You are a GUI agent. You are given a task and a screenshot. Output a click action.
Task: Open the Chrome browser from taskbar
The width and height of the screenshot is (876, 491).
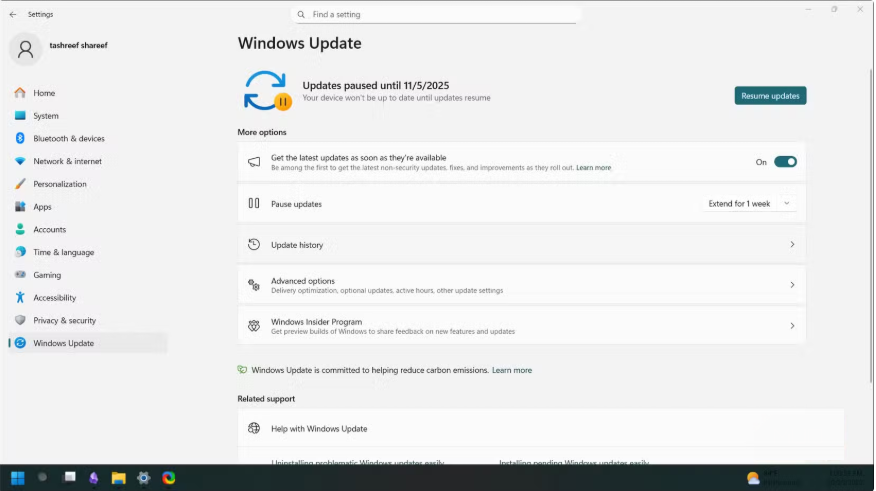pos(169,478)
